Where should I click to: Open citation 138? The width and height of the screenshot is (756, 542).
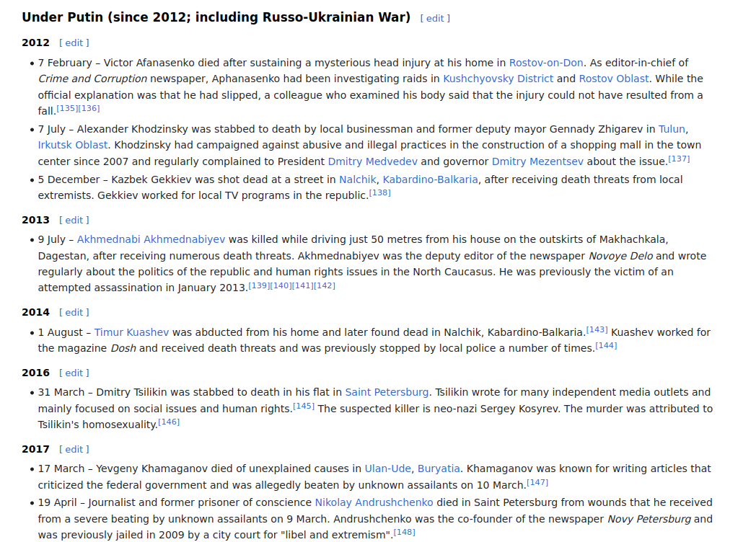pyautogui.click(x=380, y=192)
